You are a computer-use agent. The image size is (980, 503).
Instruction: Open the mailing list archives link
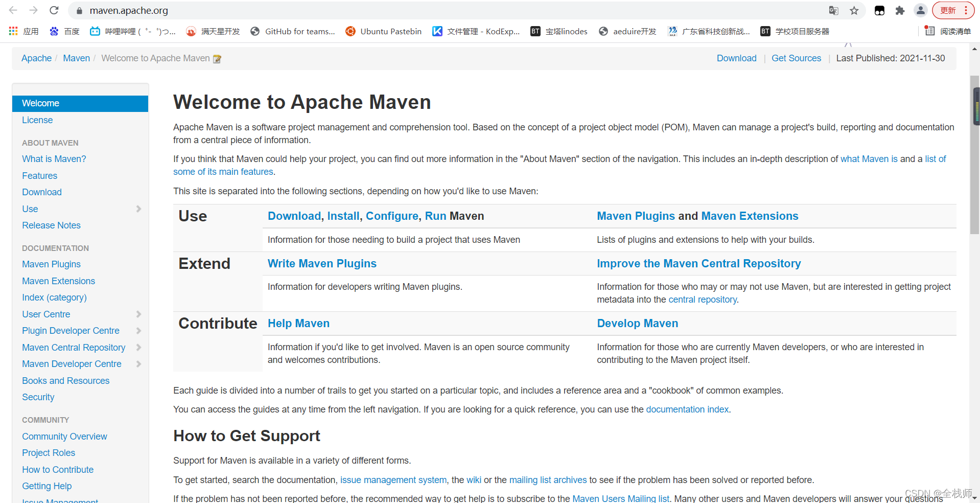(x=548, y=480)
